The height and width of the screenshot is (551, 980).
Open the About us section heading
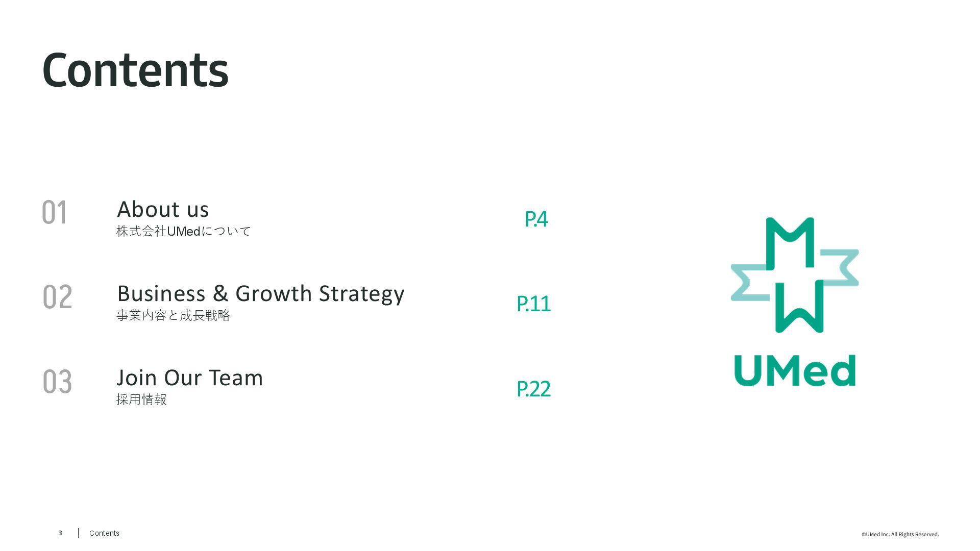pos(163,209)
